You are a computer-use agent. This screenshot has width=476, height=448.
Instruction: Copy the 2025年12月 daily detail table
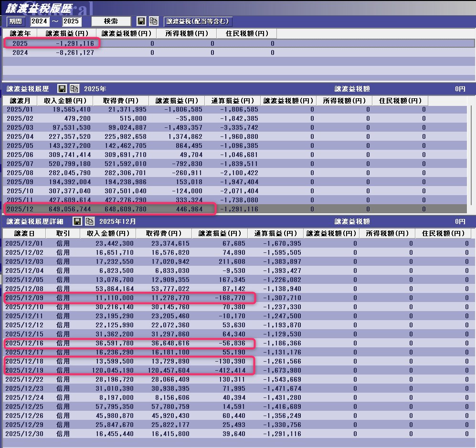tap(89, 221)
